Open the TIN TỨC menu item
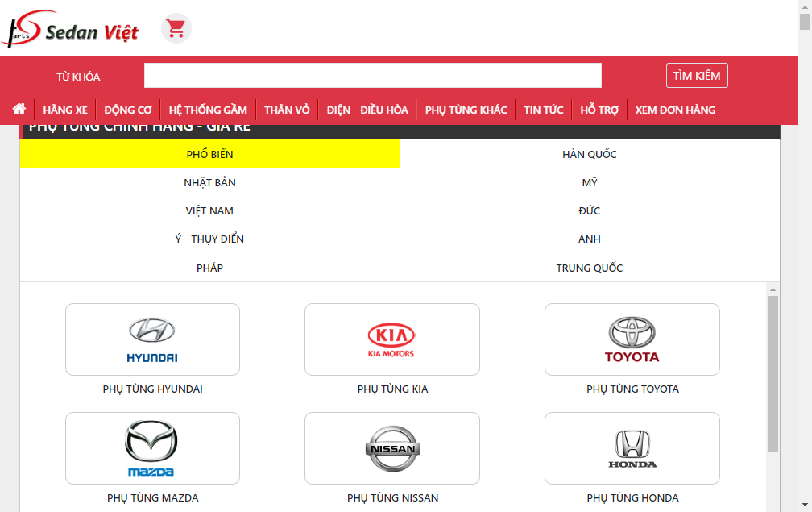 543,110
